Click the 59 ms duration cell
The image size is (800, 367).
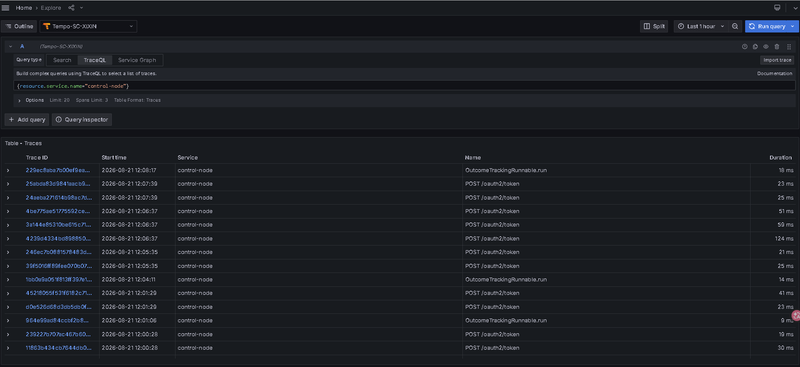click(786, 225)
